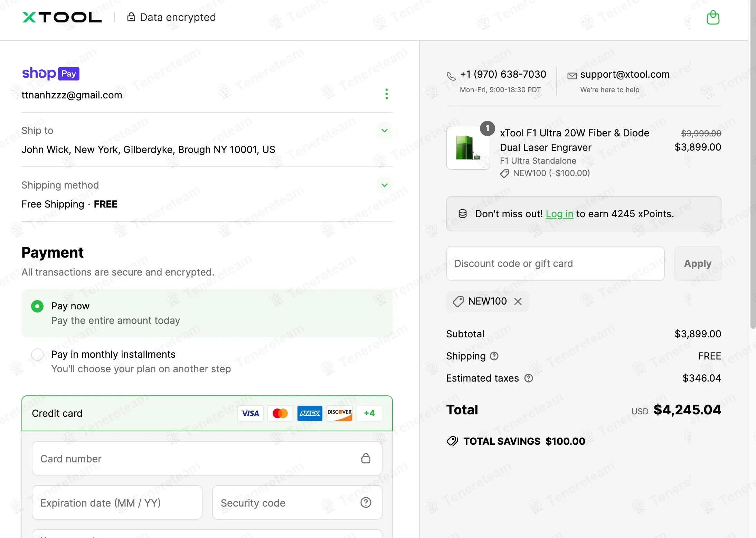Click the Log in link for xPoints

click(x=559, y=214)
